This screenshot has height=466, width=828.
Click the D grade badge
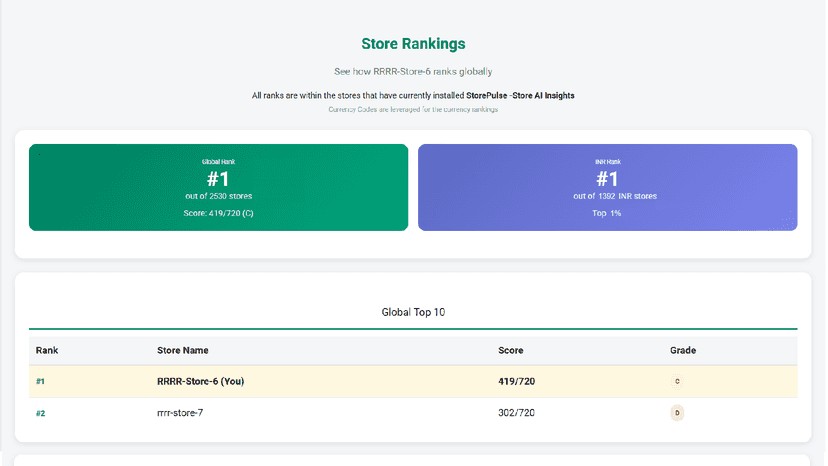(677, 413)
